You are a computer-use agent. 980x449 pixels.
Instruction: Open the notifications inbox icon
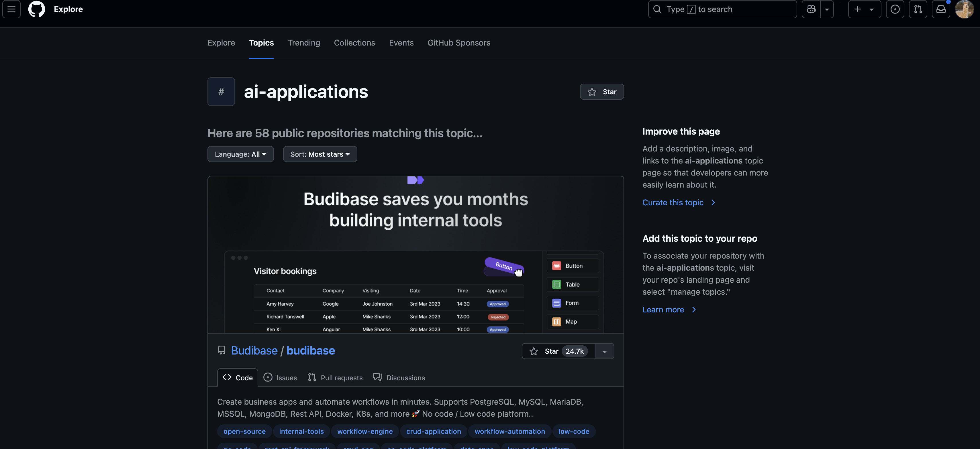pos(941,9)
